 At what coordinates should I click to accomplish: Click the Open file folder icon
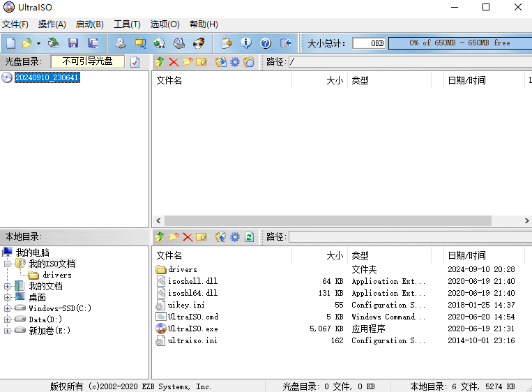click(x=26, y=43)
